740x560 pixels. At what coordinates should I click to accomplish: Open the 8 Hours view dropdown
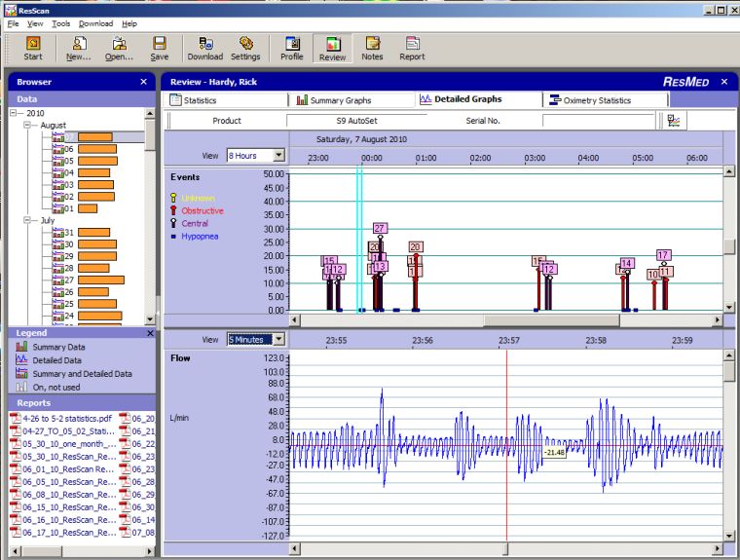[x=278, y=156]
